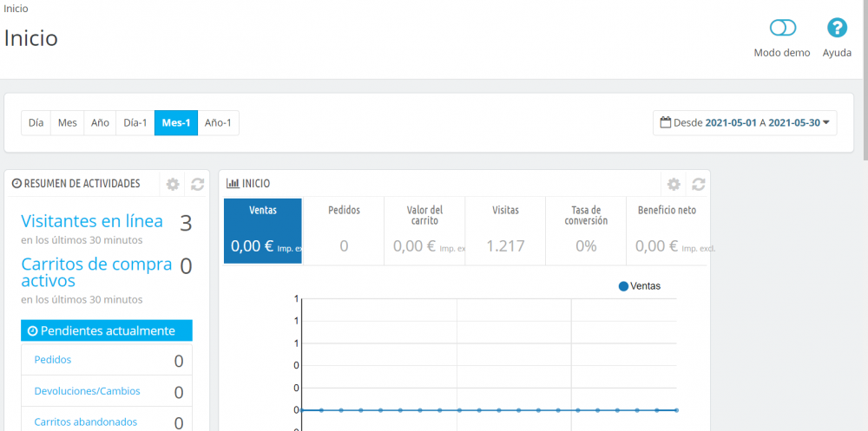This screenshot has height=431, width=868.
Task: Select the Año date range tab
Action: (x=100, y=123)
